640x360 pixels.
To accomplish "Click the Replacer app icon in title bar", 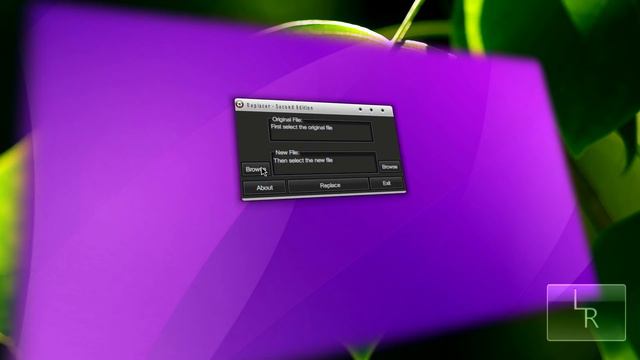I will (240, 104).
